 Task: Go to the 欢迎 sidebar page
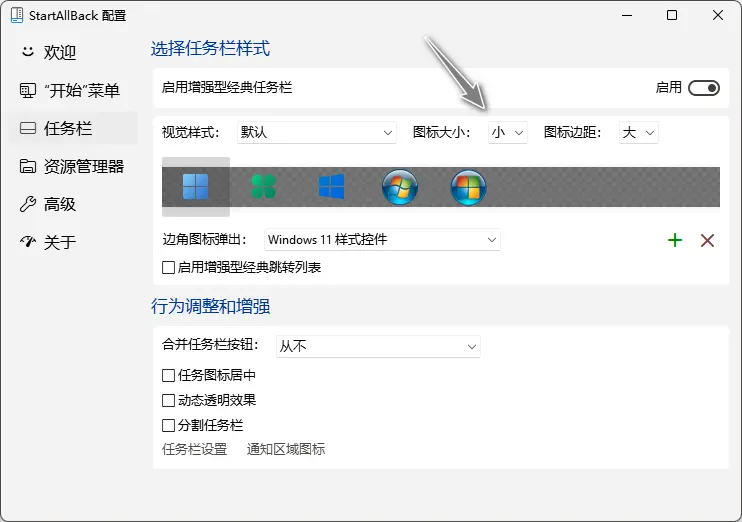point(73,52)
